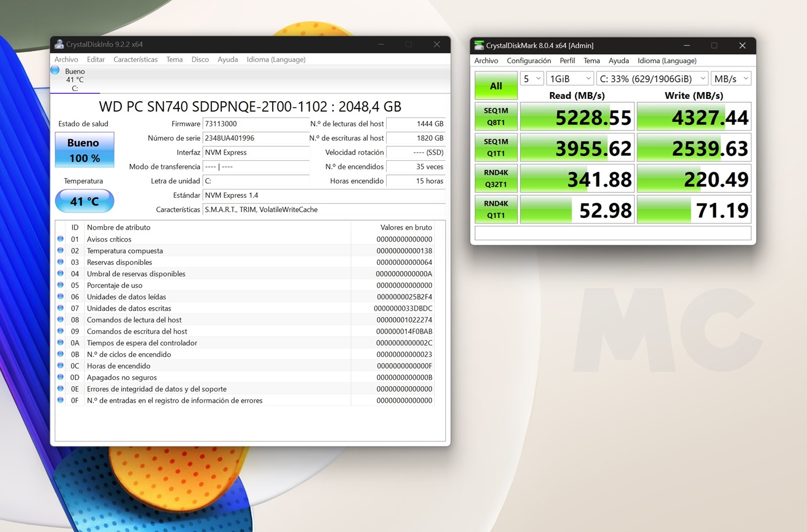
Task: Open the drive selector showing C: 33%
Action: pyautogui.click(x=652, y=79)
